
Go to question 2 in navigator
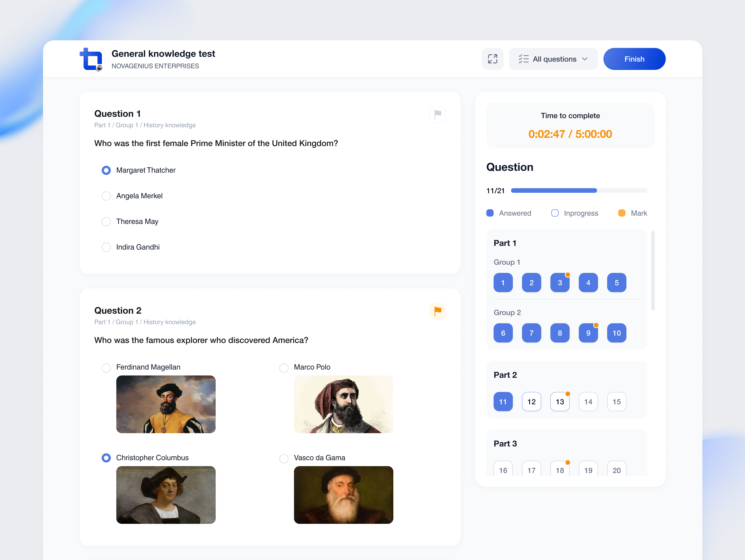click(x=531, y=283)
